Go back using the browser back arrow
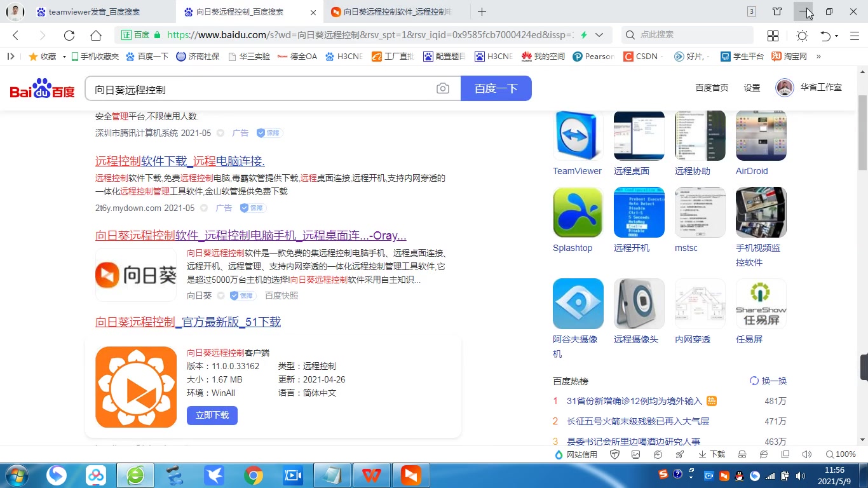Image resolution: width=868 pixels, height=488 pixels. [16, 36]
